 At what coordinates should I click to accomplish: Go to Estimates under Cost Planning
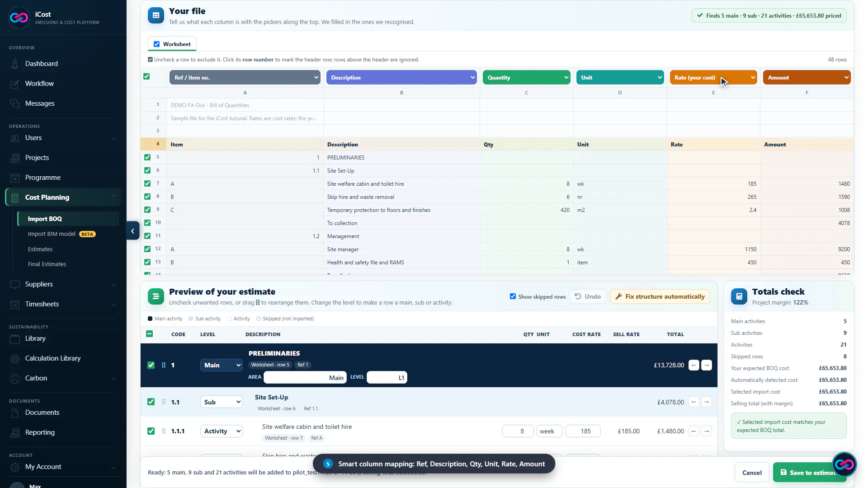[40, 249]
